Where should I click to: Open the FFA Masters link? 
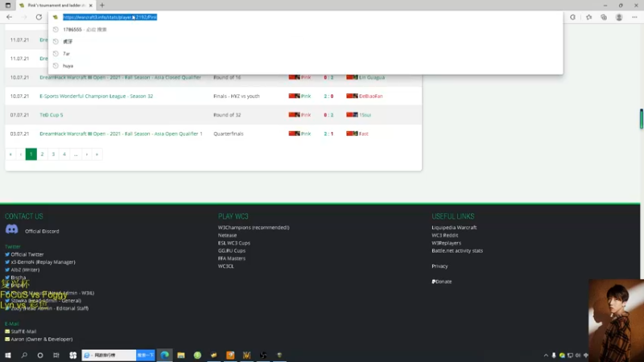(232, 258)
